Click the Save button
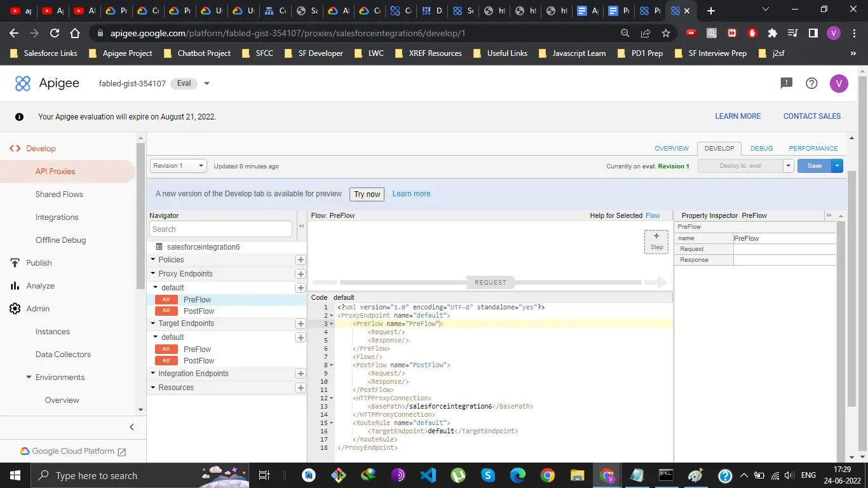This screenshot has height=488, width=868. (x=815, y=166)
